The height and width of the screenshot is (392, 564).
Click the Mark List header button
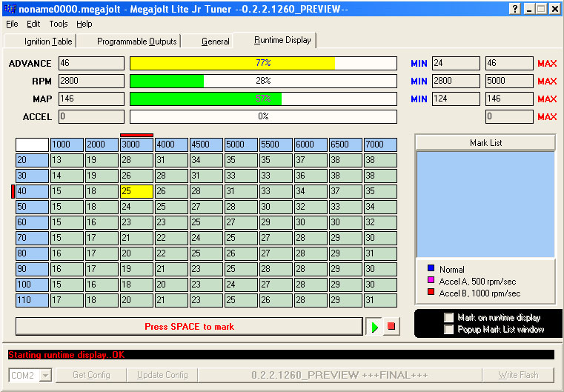click(485, 143)
